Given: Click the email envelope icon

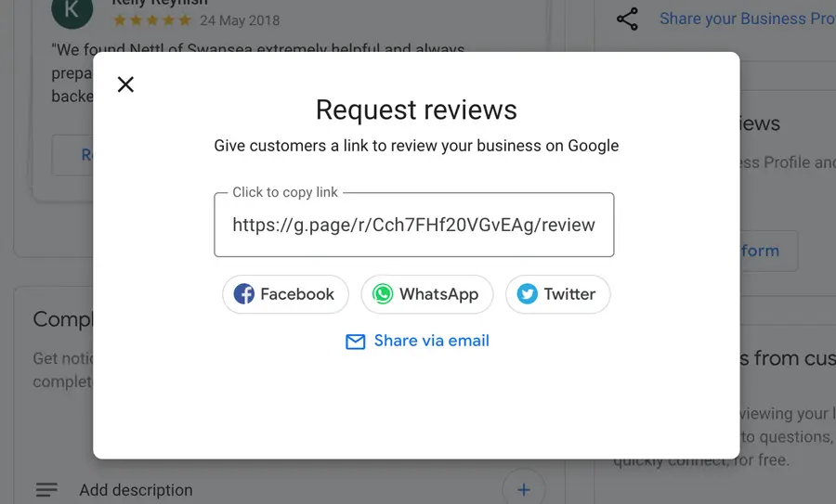Looking at the screenshot, I should (355, 342).
